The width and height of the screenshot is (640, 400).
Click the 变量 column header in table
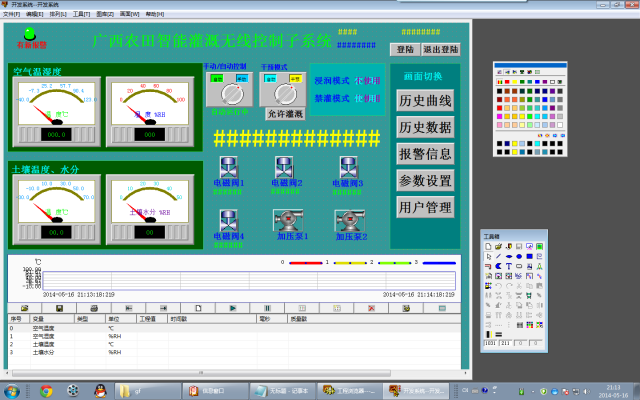[x=53, y=319]
